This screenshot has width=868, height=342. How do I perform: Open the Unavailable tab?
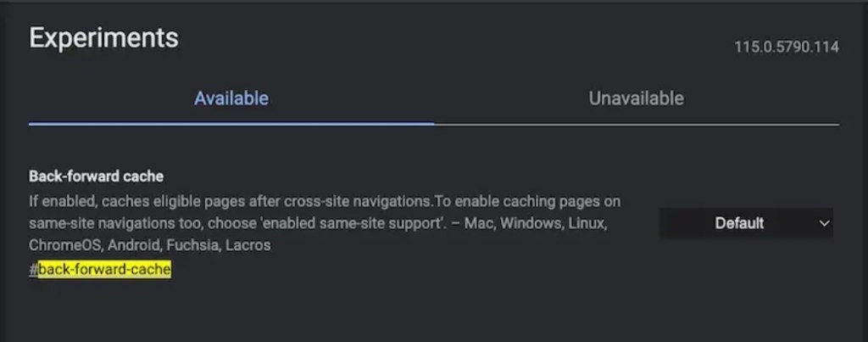click(636, 98)
